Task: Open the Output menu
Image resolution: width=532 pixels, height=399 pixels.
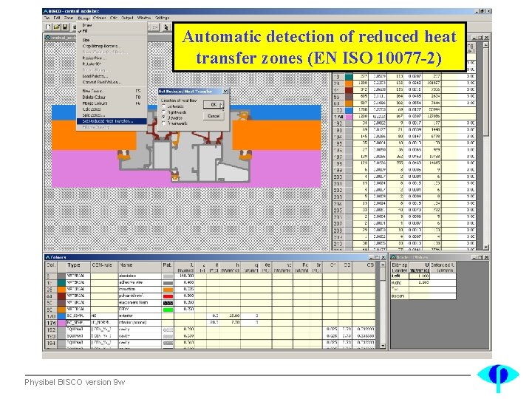Action: 127,18
